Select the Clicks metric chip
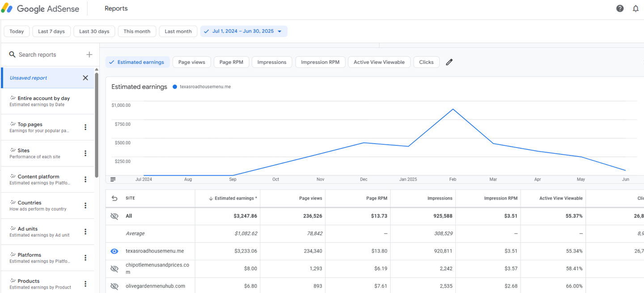Viewport: 644px width, 293px height. (x=426, y=62)
